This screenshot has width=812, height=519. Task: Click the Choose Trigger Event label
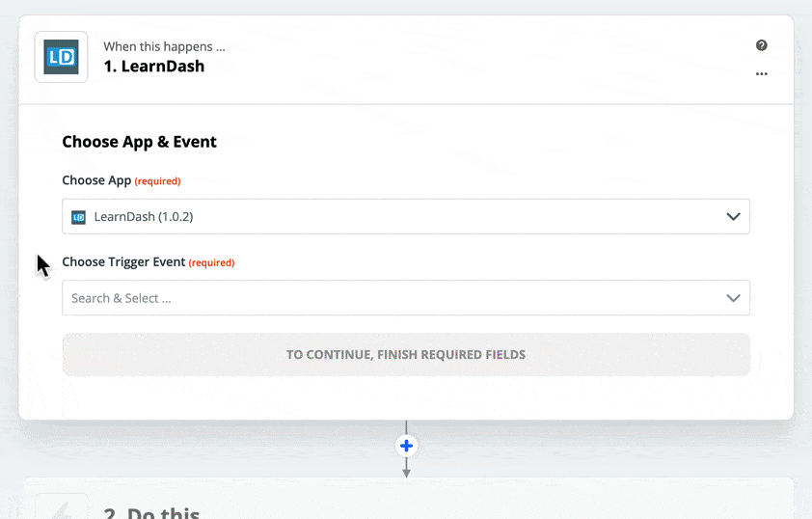pyautogui.click(x=123, y=262)
